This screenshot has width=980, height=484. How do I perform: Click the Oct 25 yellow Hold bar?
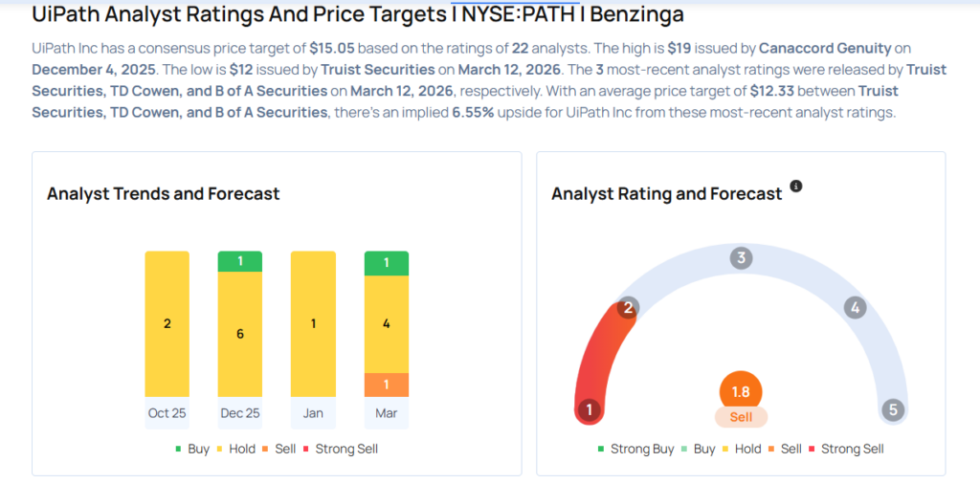click(x=167, y=323)
